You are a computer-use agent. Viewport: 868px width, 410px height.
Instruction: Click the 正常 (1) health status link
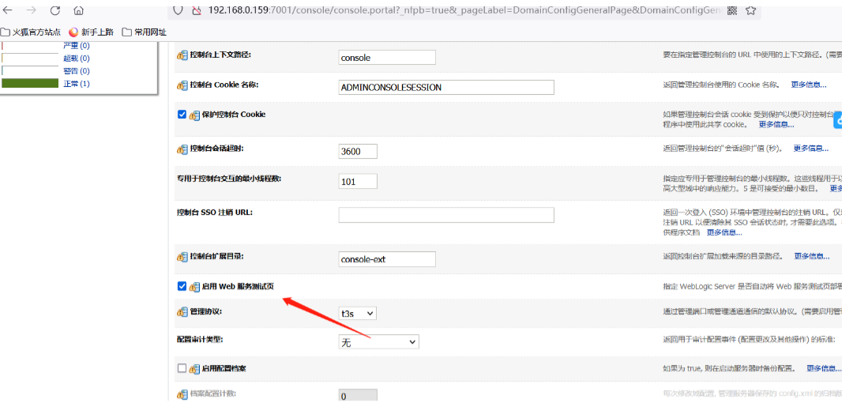(x=76, y=84)
